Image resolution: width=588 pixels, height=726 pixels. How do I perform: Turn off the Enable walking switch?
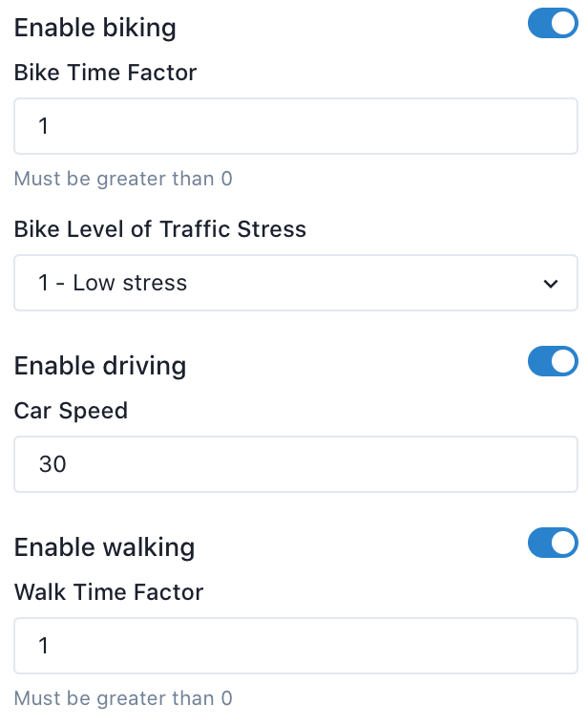553,543
